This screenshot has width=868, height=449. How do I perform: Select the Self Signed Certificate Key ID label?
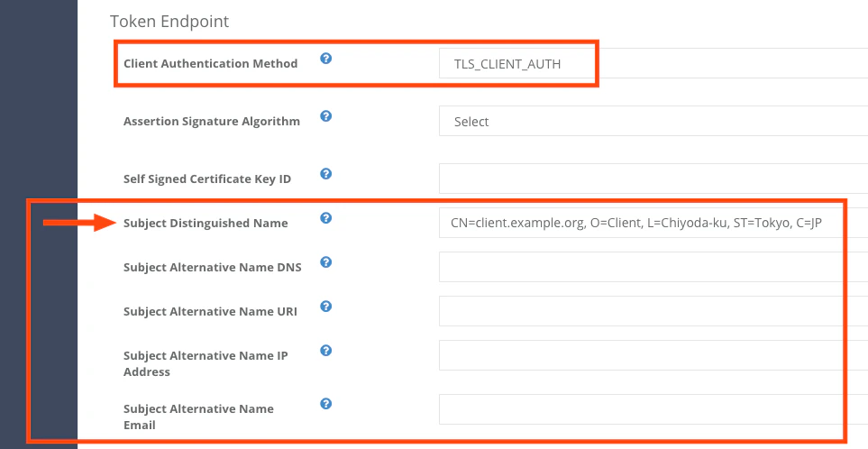coord(207,179)
